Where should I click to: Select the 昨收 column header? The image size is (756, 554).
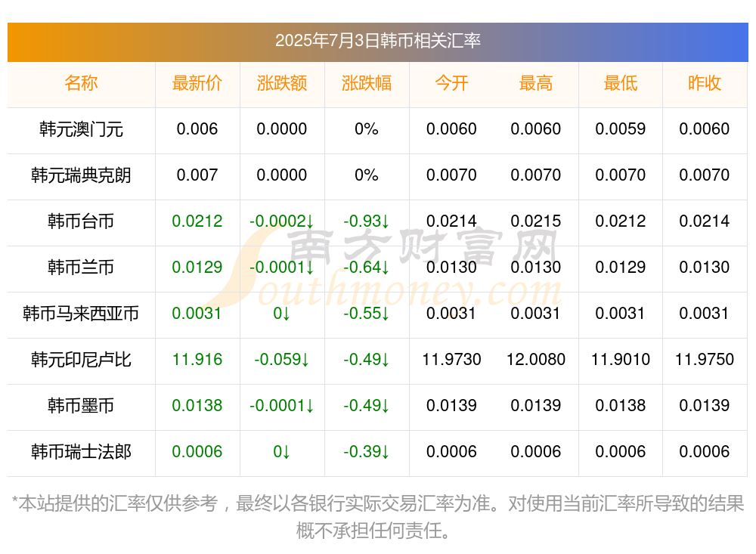tap(705, 83)
